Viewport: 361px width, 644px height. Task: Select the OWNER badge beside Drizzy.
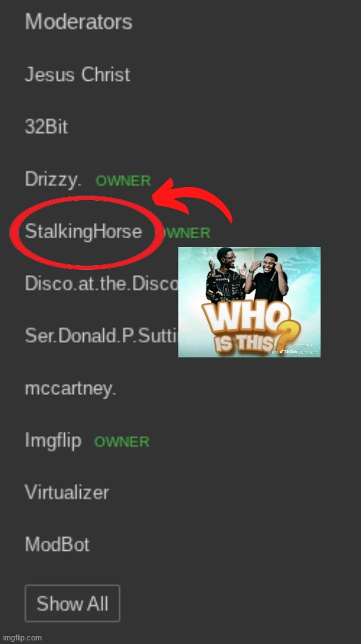123,180
